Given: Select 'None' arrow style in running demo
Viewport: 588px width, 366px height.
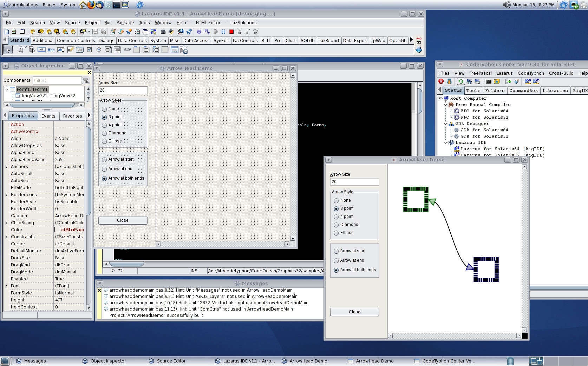Looking at the screenshot, I should pos(336,201).
